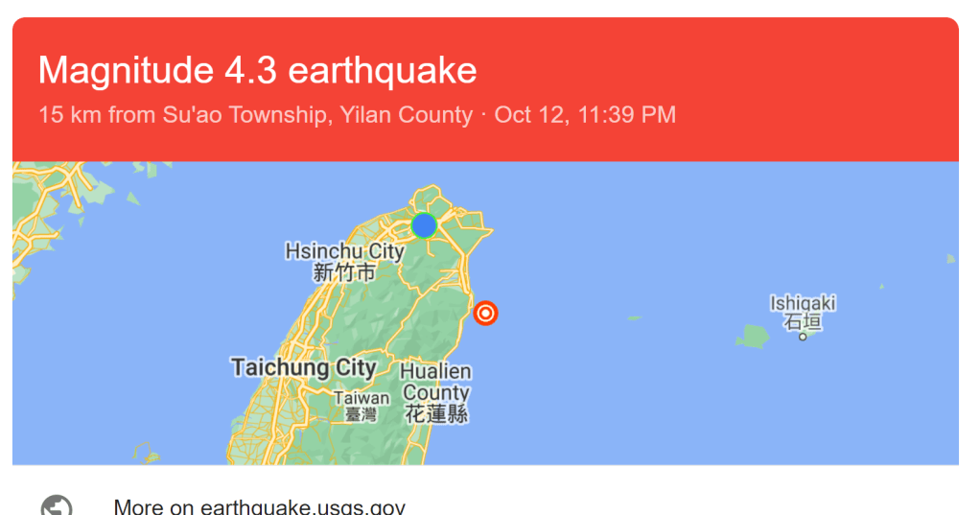Click the Magnitude 4.3 earthquake heading

(257, 70)
